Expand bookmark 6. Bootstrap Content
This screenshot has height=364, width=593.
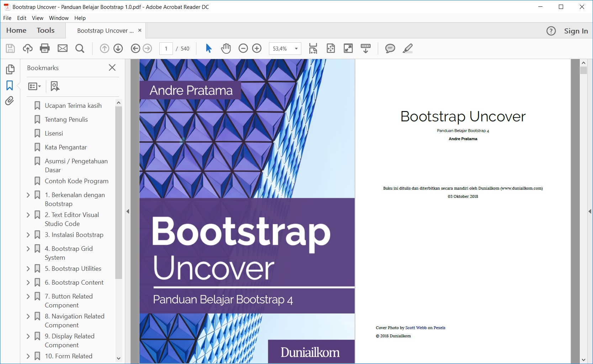pyautogui.click(x=28, y=283)
